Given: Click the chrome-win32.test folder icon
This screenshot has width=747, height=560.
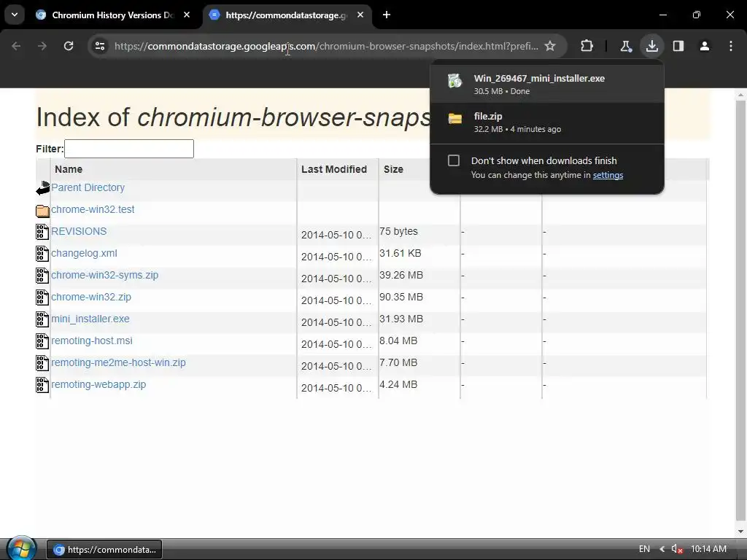Looking at the screenshot, I should [x=42, y=210].
